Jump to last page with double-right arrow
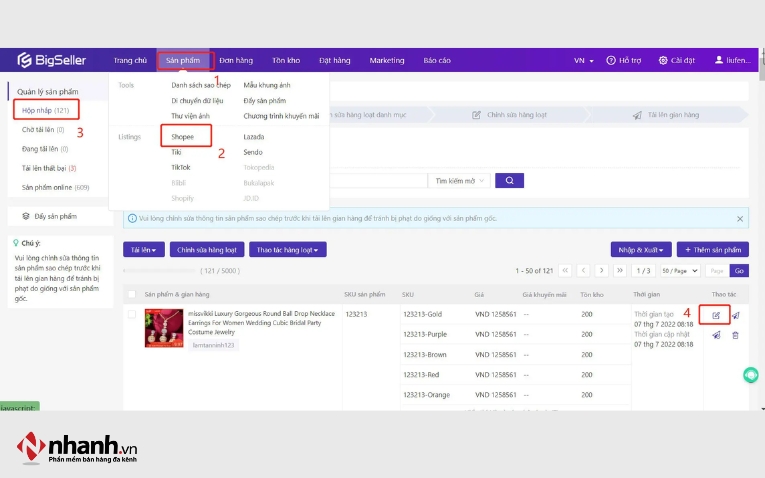 coord(620,270)
